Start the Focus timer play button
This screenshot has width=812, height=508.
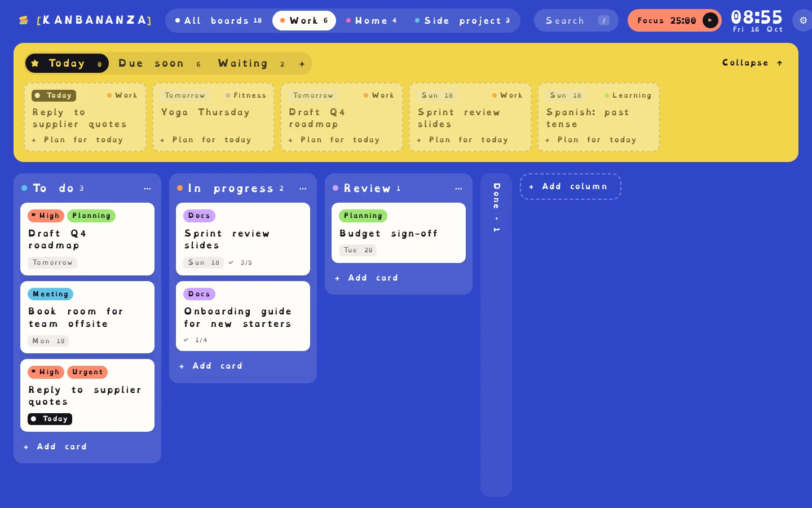point(710,20)
